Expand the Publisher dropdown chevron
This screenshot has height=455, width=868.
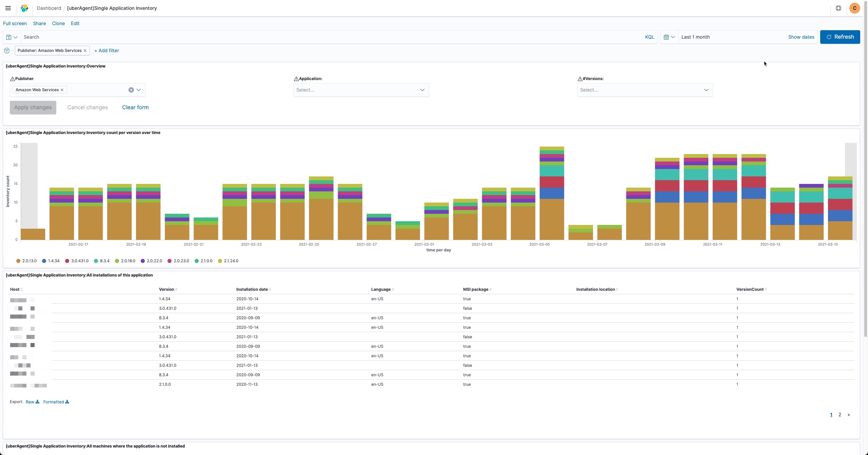click(139, 90)
